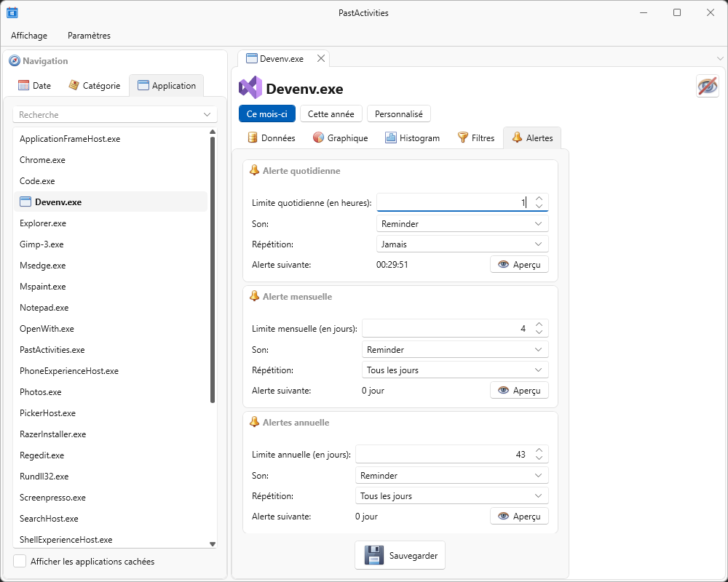728x582 pixels.
Task: Switch to the Histogram tab
Action: pos(412,137)
